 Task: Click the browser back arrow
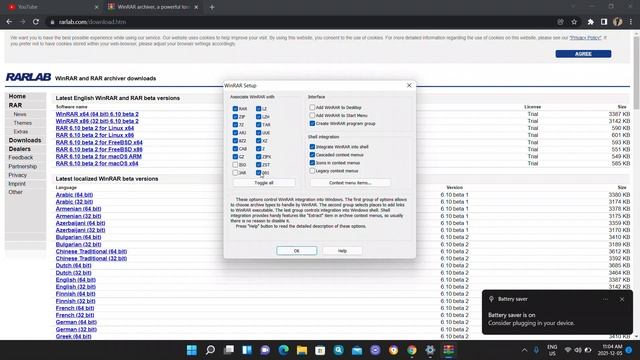tap(9, 22)
